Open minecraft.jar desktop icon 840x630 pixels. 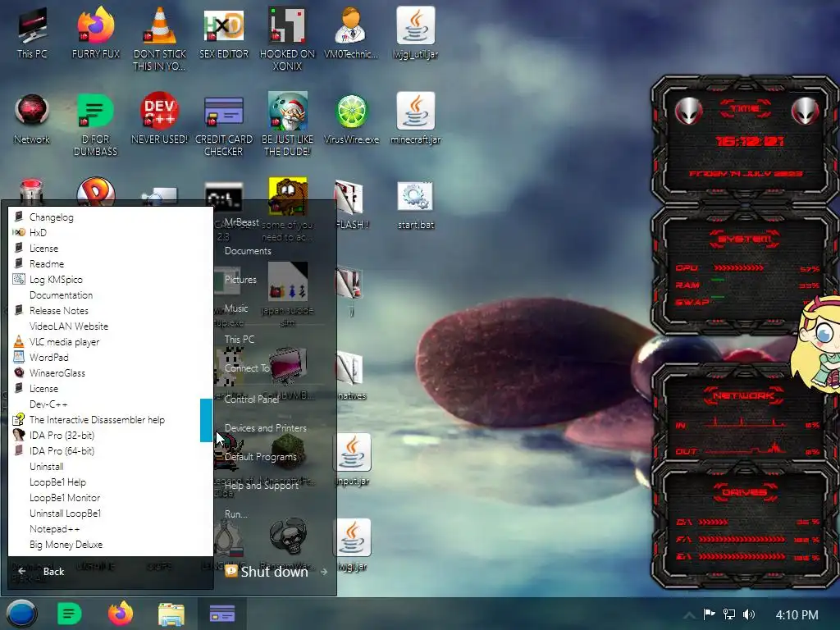click(x=416, y=119)
